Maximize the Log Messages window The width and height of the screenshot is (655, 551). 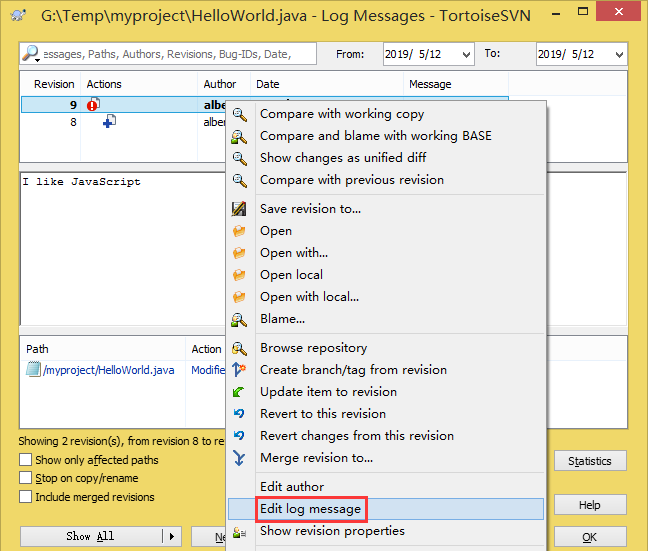583,12
